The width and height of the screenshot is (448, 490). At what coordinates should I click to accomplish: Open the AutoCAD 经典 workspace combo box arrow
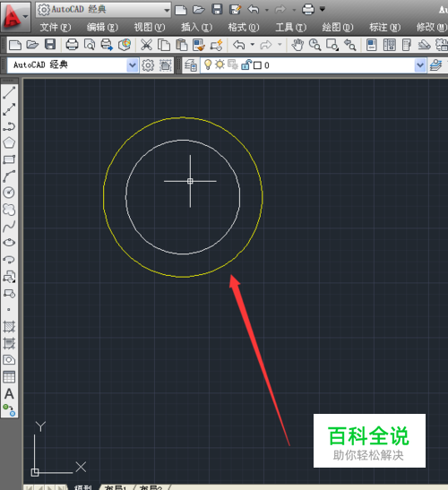[133, 65]
